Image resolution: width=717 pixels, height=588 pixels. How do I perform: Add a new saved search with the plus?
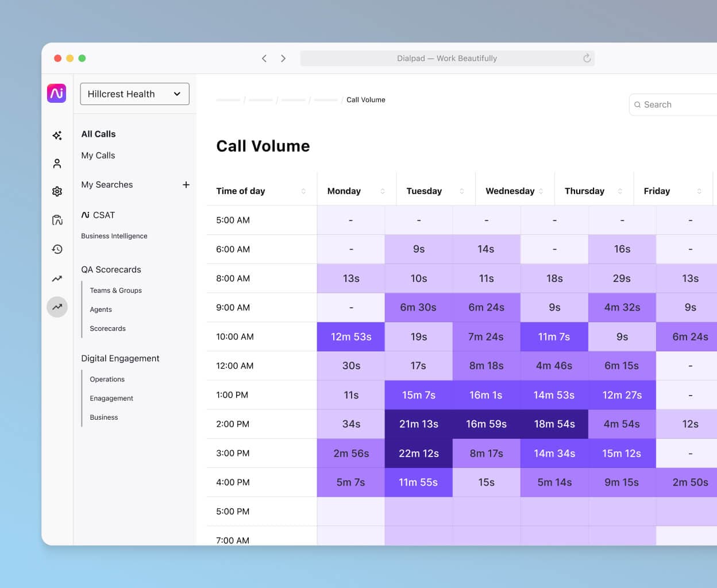pyautogui.click(x=186, y=184)
